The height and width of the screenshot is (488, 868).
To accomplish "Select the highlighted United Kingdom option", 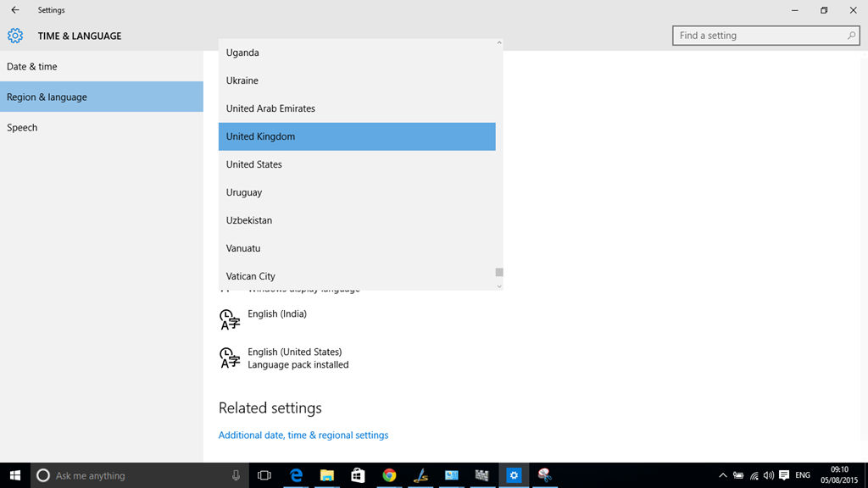I will [x=357, y=136].
